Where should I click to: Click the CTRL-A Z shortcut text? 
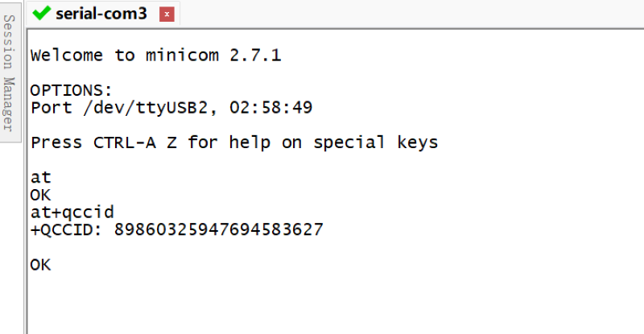click(x=134, y=143)
